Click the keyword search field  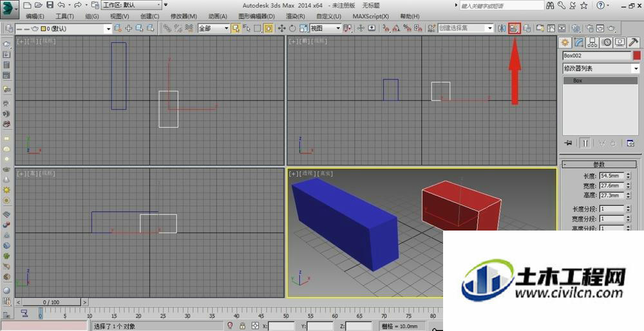(502, 6)
